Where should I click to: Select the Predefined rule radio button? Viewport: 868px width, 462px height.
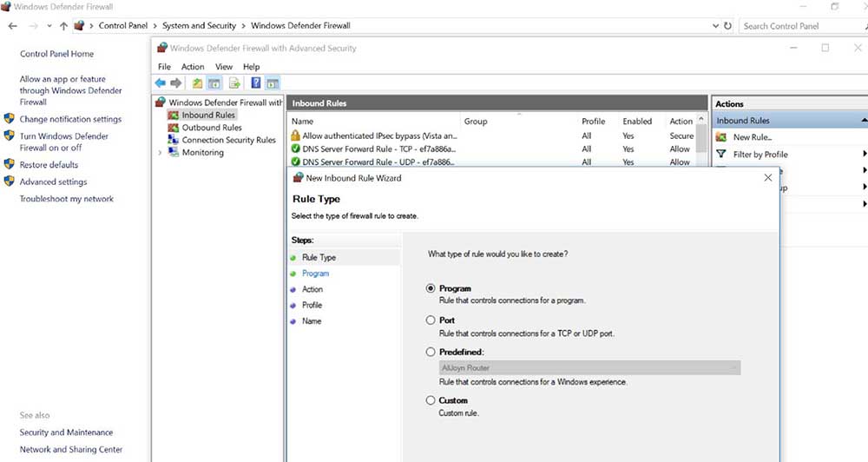pyautogui.click(x=431, y=352)
